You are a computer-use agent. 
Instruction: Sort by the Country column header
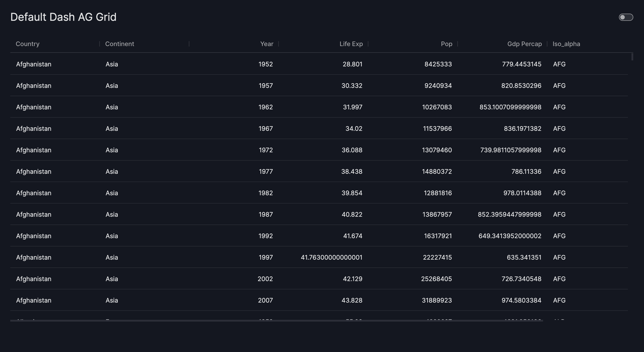[28, 44]
